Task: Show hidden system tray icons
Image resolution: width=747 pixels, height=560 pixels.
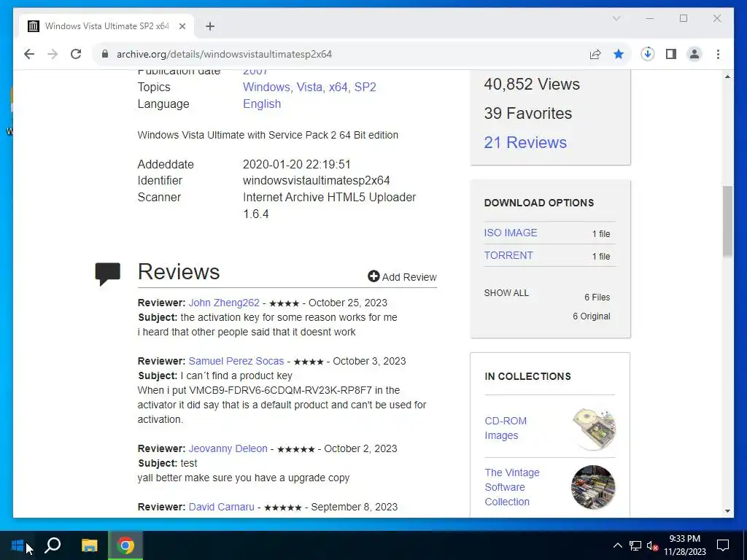Action: [x=617, y=545]
